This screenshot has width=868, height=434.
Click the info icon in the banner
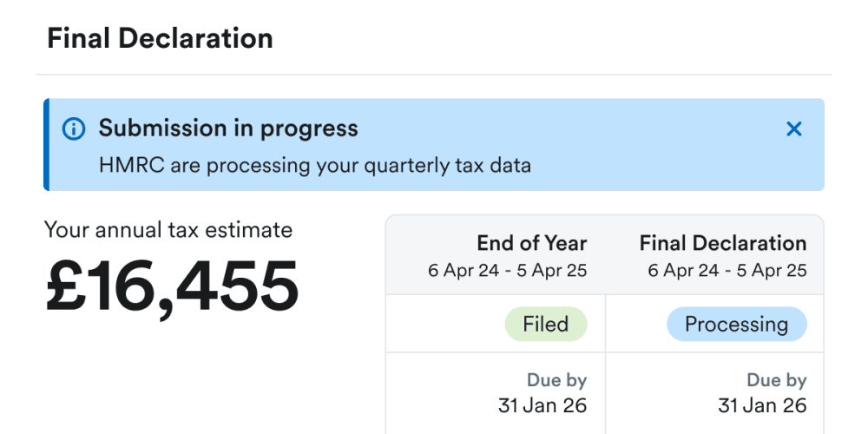click(74, 129)
